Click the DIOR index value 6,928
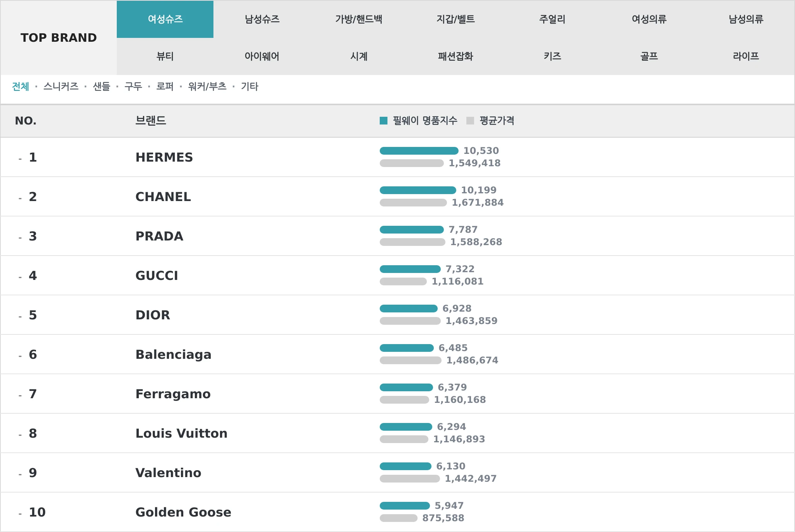Image resolution: width=795 pixels, height=532 pixels. [457, 309]
